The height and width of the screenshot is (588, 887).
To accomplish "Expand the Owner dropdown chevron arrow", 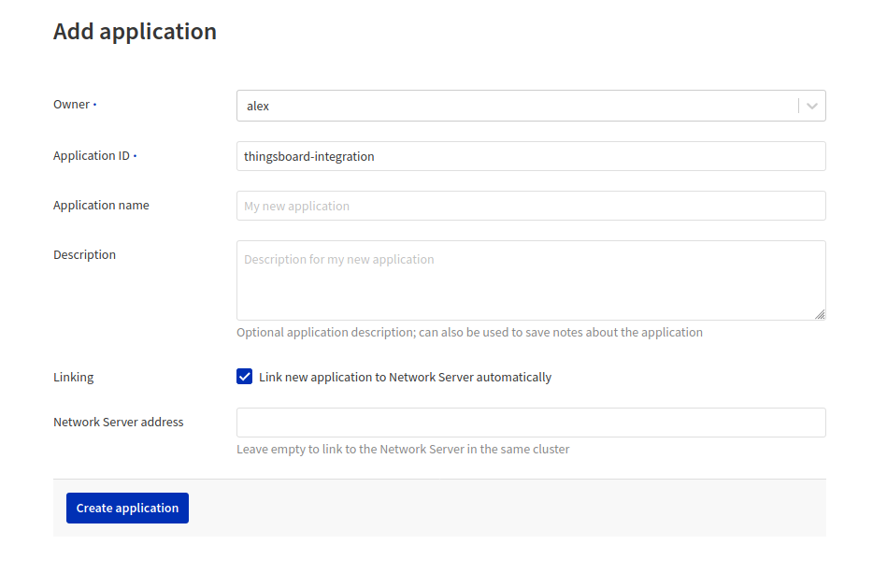I will point(812,106).
